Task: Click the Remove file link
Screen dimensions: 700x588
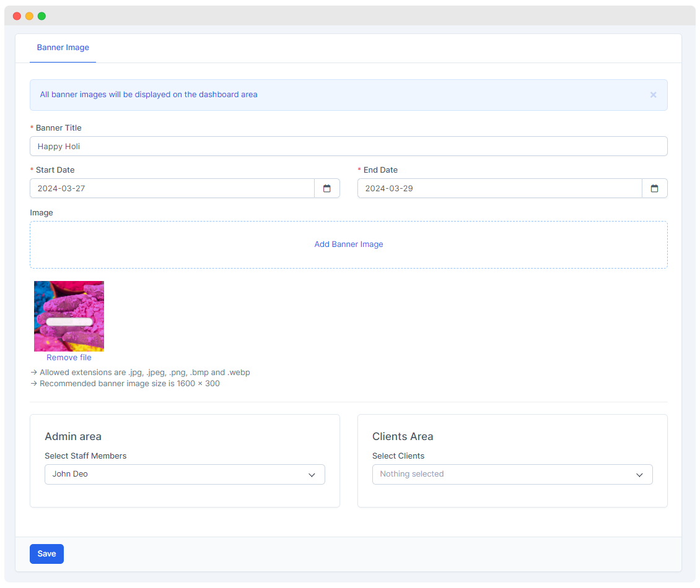Action: tap(69, 357)
